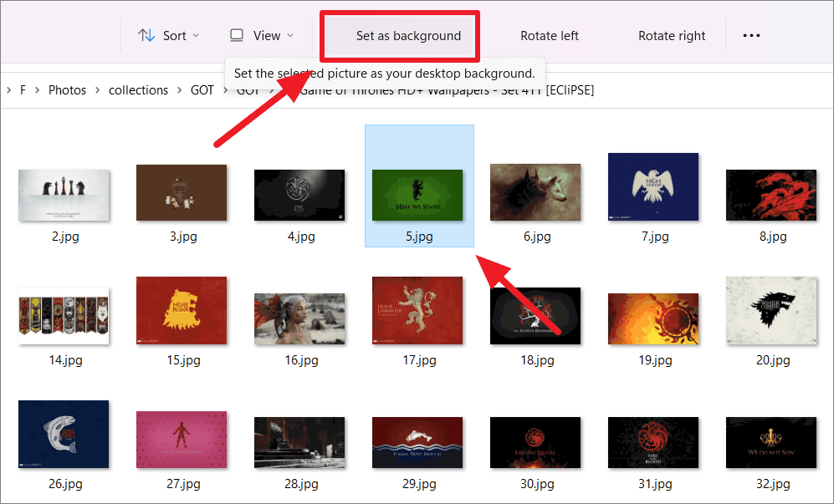834x504 pixels.
Task: Select the 6.jpg wolf thumbnail
Action: pyautogui.click(x=535, y=192)
